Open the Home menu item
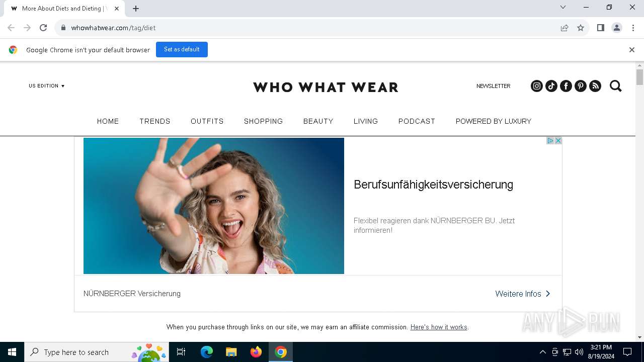The height and width of the screenshot is (362, 644). point(108,121)
